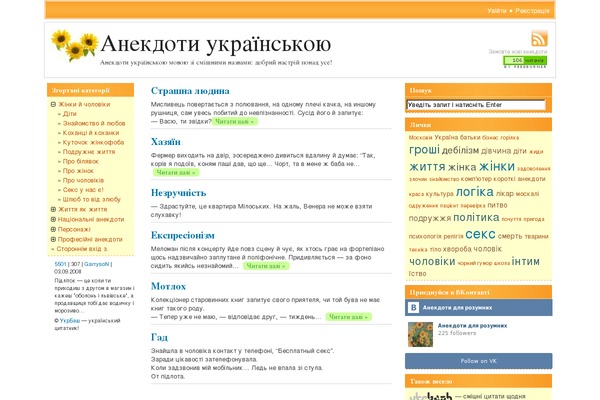The height and width of the screenshot is (400, 600).
Task: Select the подружжя tag
Action: coord(430,219)
